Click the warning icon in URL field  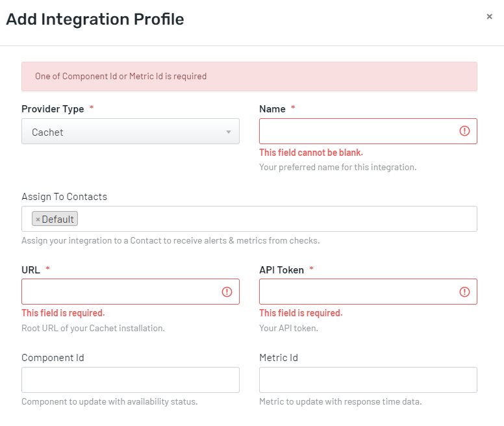click(x=227, y=292)
